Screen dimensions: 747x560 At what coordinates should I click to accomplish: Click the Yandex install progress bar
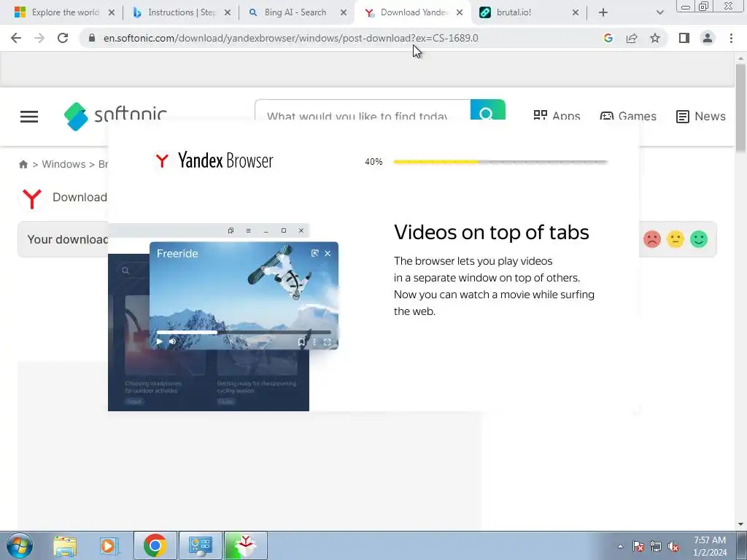point(500,162)
